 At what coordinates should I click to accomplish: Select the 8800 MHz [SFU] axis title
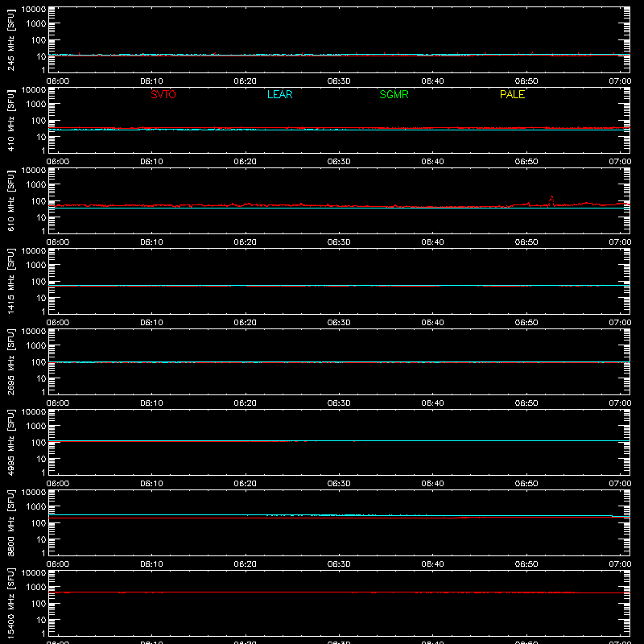pos(10,522)
